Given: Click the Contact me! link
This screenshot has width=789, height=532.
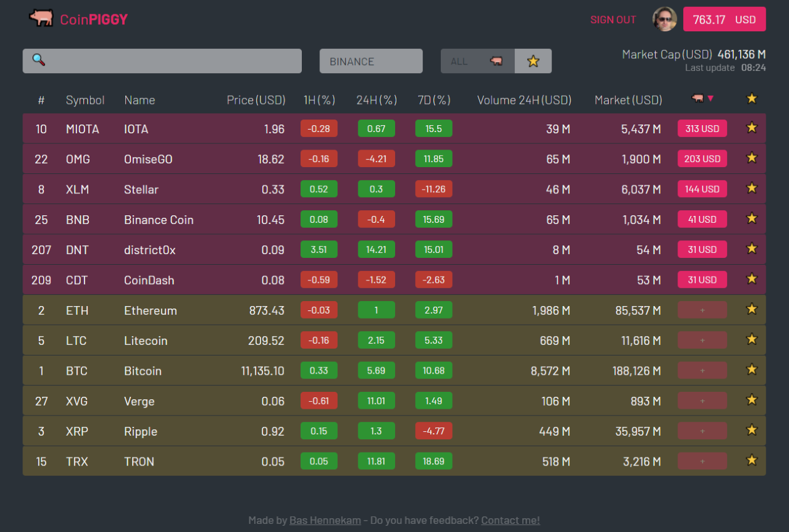Looking at the screenshot, I should (510, 520).
